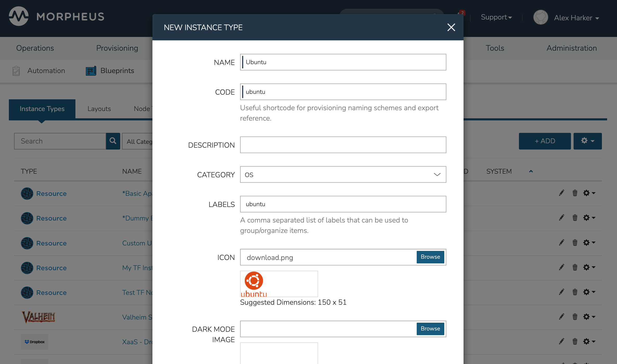The width and height of the screenshot is (617, 364).
Task: Click the Blueprints icon in the subnav
Action: [91, 71]
